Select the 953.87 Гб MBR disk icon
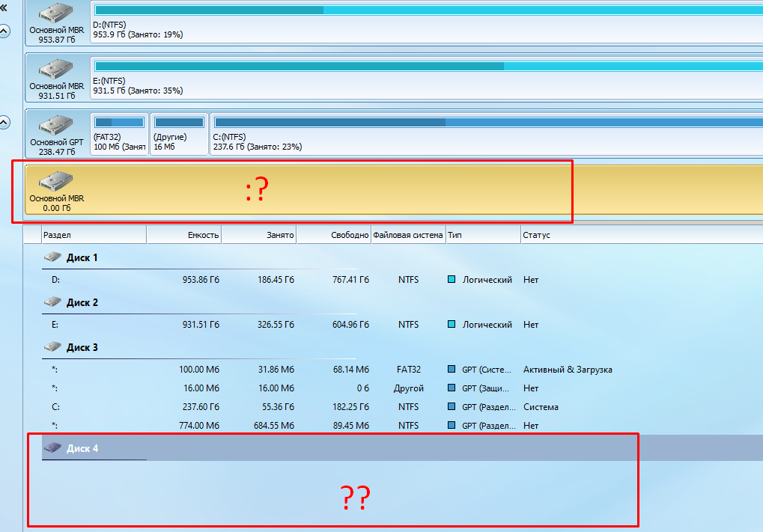763x532 pixels. click(x=56, y=13)
